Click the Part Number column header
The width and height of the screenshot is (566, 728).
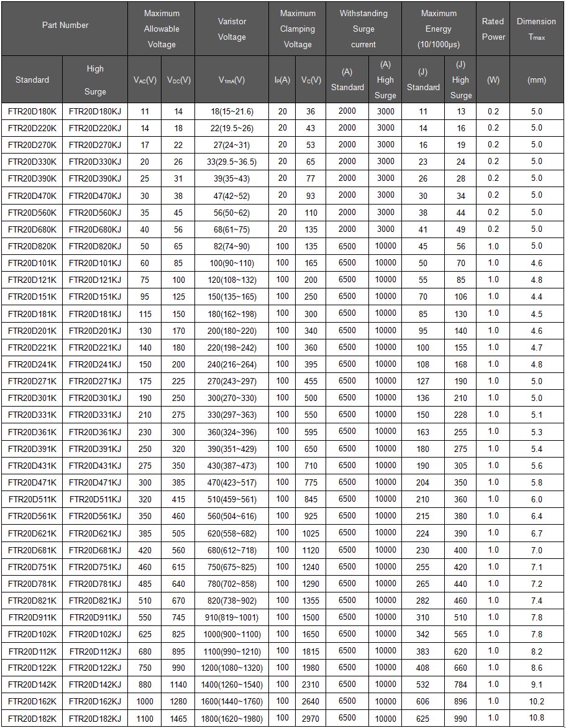tap(65, 25)
